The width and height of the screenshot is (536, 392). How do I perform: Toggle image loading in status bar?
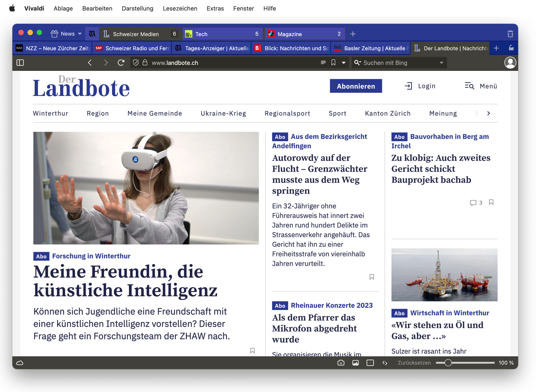[x=355, y=363]
